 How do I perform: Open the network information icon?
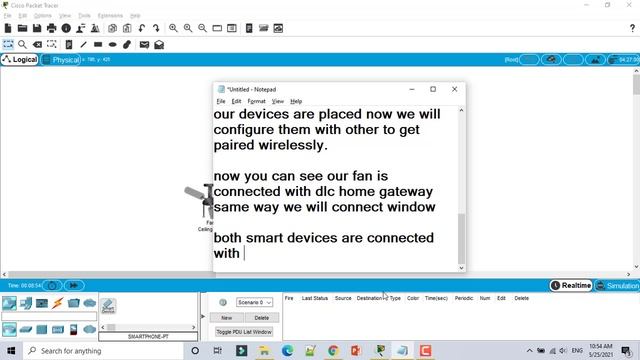[66, 28]
